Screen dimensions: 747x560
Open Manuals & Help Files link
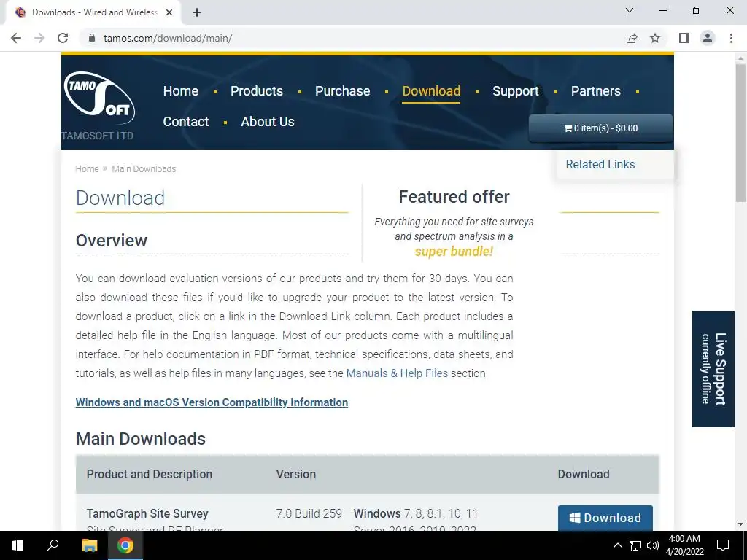click(397, 373)
